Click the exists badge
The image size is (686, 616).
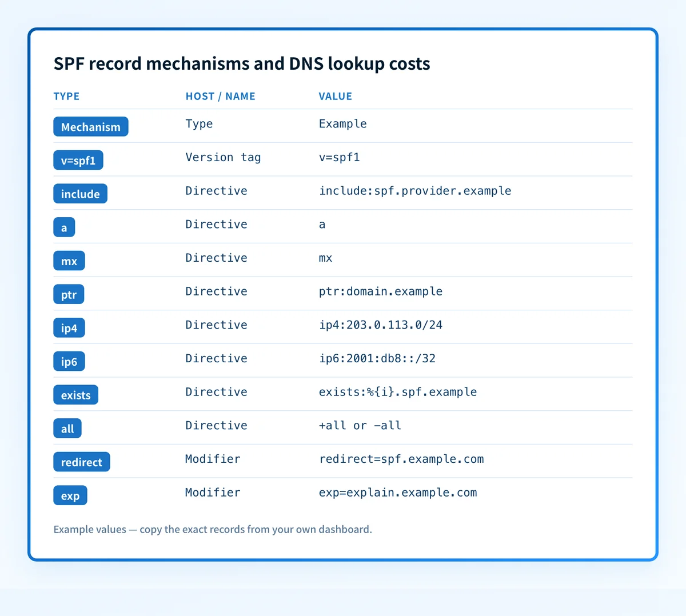[76, 395]
